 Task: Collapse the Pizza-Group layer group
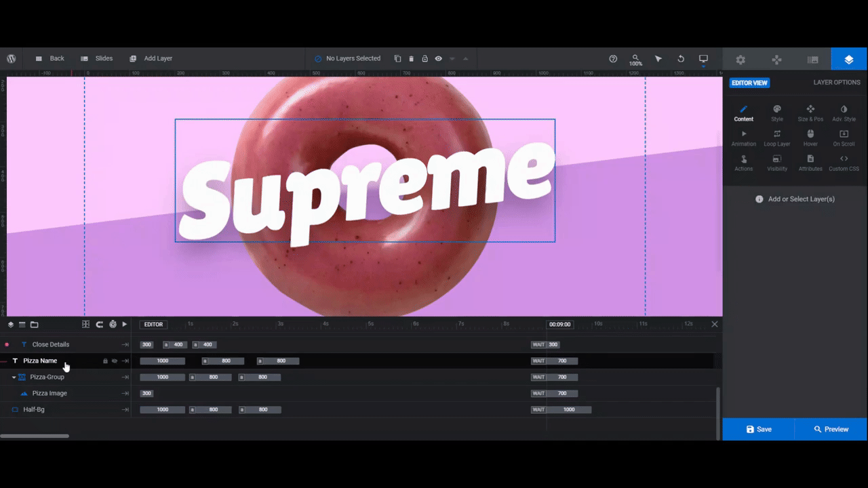(x=14, y=377)
